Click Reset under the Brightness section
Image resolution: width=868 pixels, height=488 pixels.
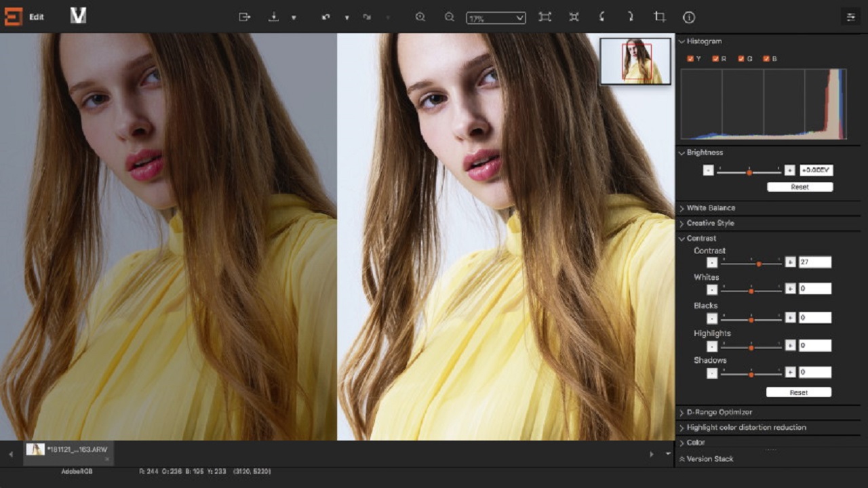(x=800, y=186)
